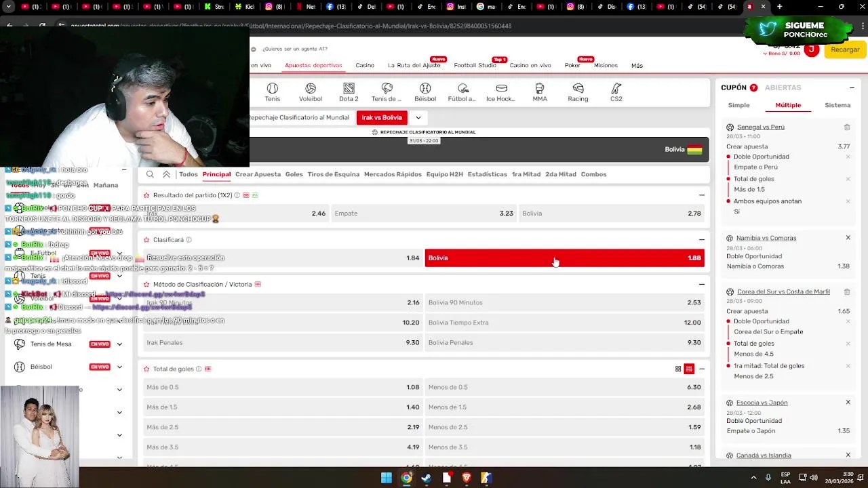Open the Tiros de Esquina tab
The width and height of the screenshot is (868, 488).
click(x=333, y=174)
